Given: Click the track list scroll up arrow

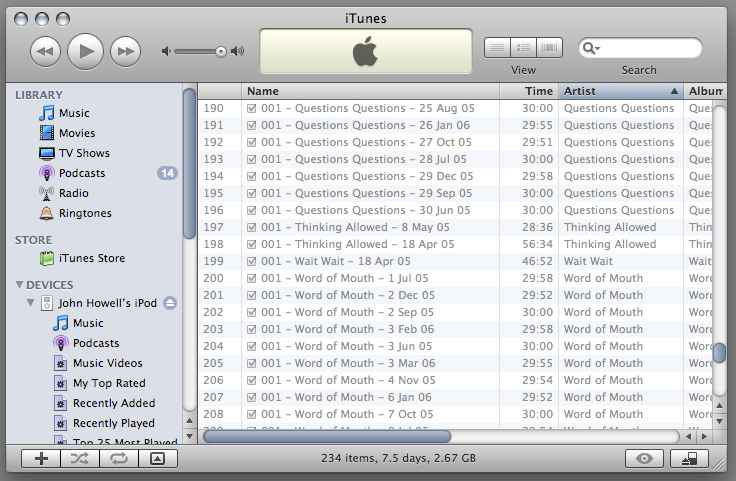Looking at the screenshot, I should tap(720, 405).
